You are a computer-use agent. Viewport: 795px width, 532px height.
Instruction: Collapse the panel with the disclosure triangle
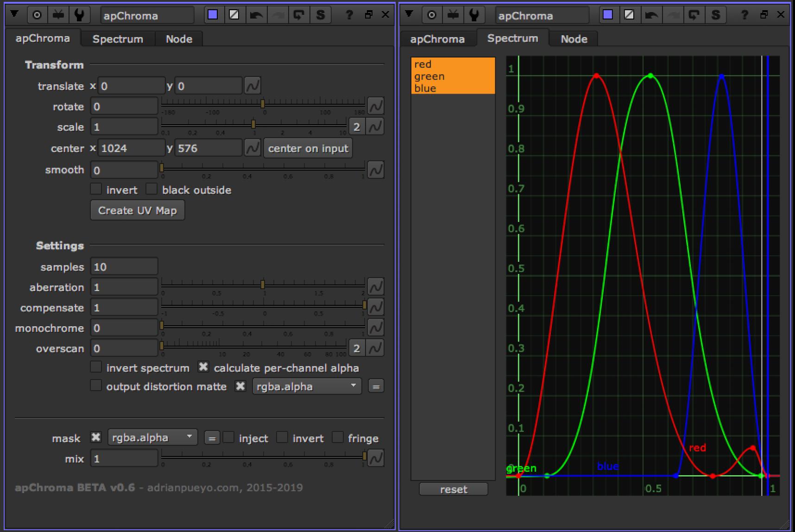pos(15,14)
